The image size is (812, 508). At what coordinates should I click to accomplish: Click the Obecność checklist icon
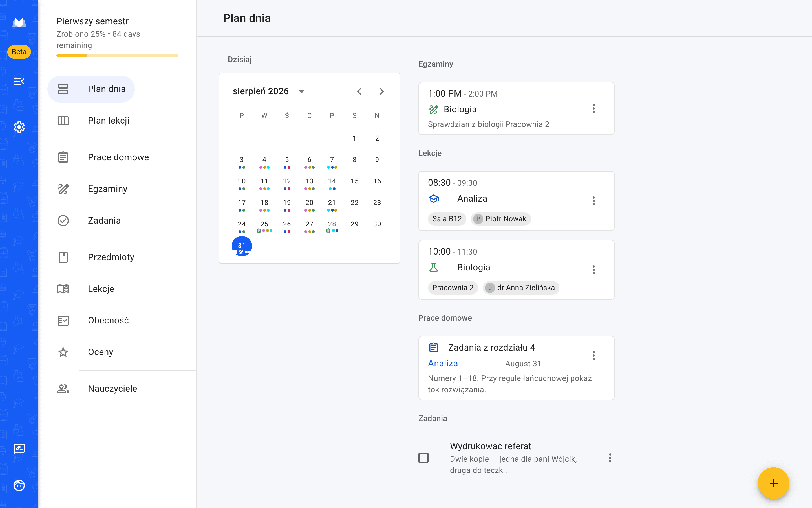pyautogui.click(x=63, y=320)
